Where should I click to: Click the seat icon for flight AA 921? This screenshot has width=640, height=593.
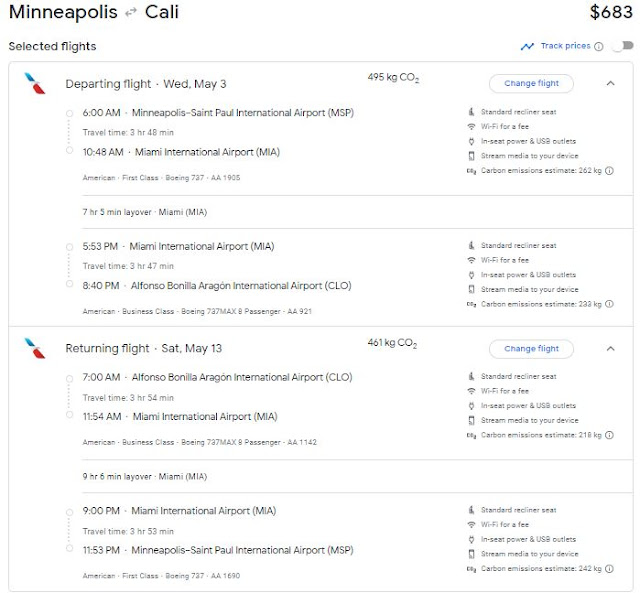pos(471,245)
